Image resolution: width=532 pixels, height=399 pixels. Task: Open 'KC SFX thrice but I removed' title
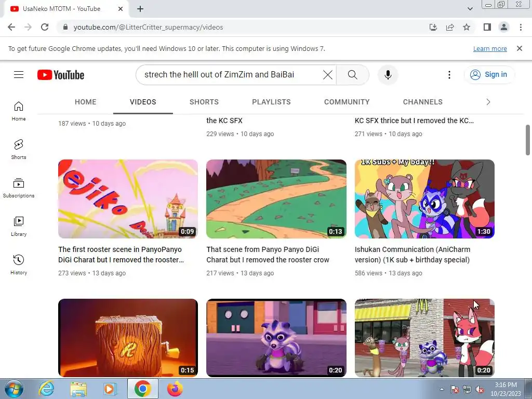pyautogui.click(x=414, y=121)
